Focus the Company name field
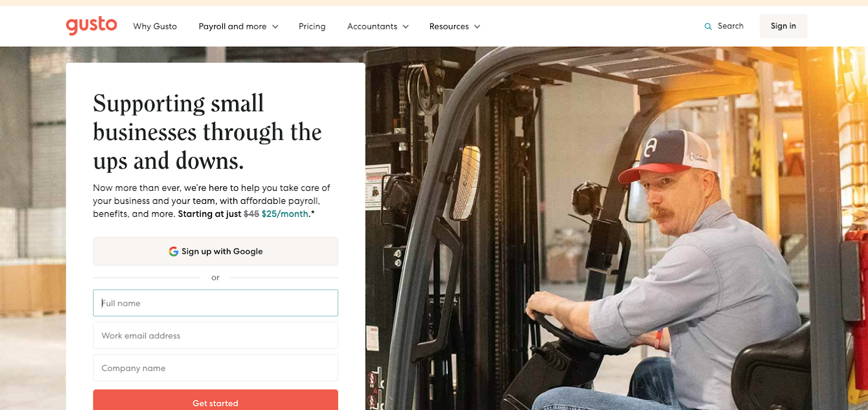The width and height of the screenshot is (868, 410). tap(215, 368)
